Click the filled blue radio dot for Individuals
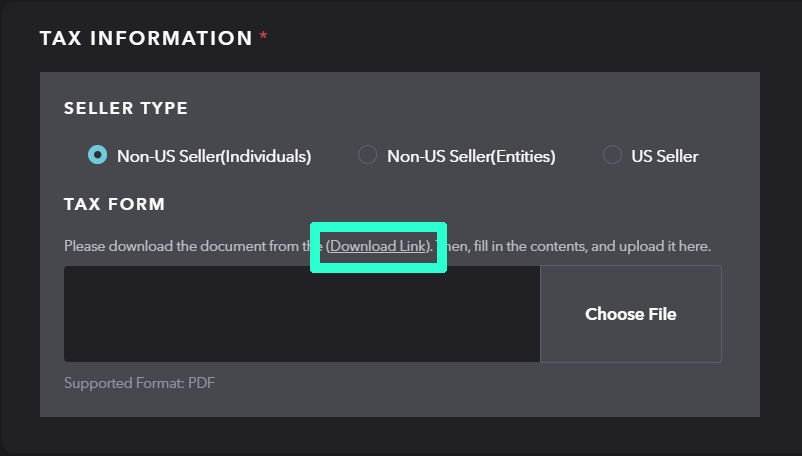 97,155
